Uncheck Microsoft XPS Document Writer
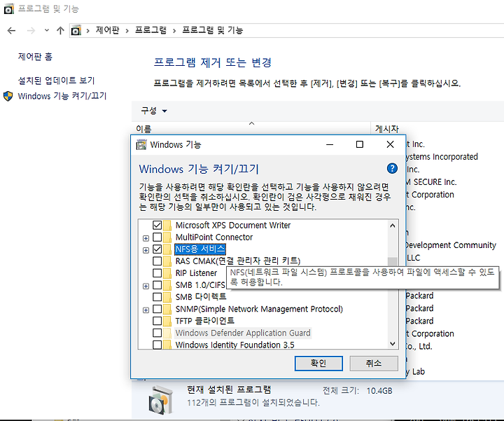The image size is (504, 421). pyautogui.click(x=157, y=225)
